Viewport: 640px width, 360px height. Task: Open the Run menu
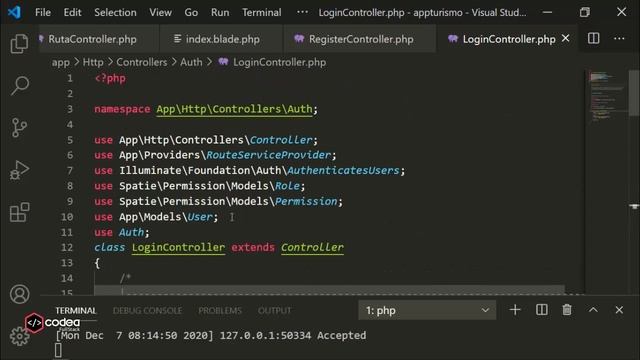[x=220, y=12]
